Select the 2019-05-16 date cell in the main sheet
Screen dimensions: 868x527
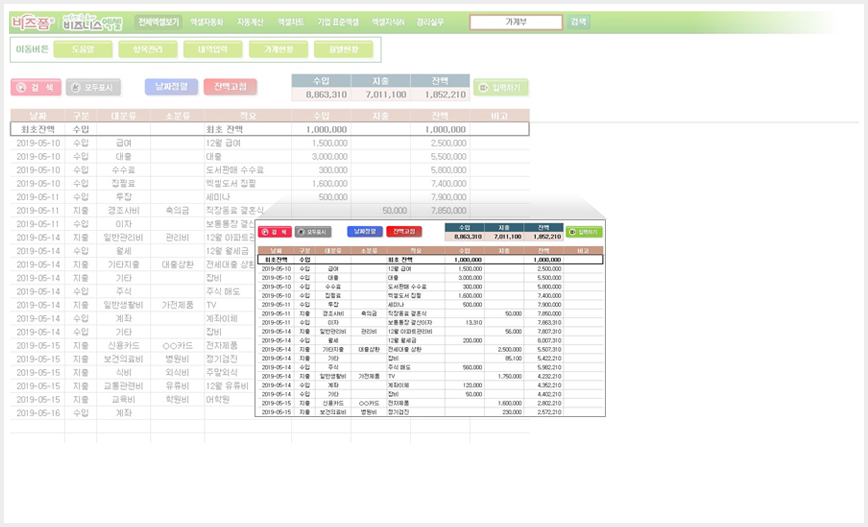point(38,413)
